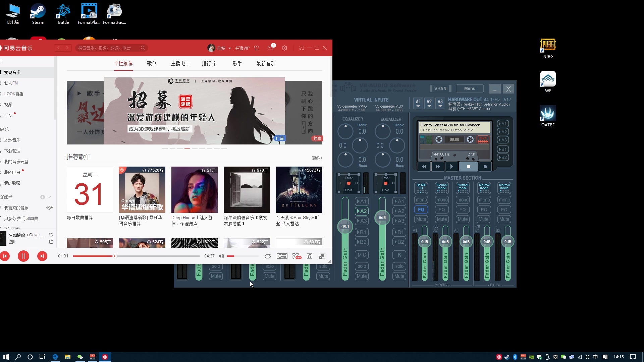Start cassette playback in Voicemeeter
Image resolution: width=644 pixels, height=362 pixels.
pyautogui.click(x=451, y=166)
